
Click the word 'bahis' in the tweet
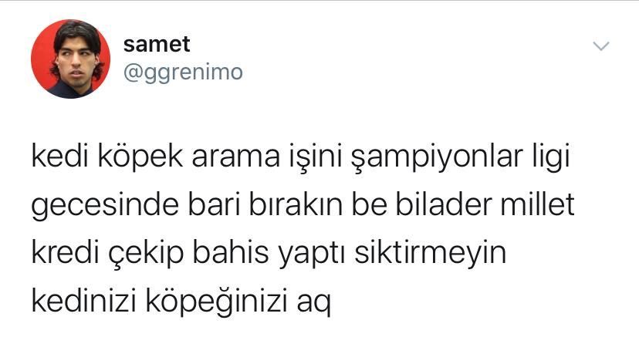pyautogui.click(x=230, y=252)
